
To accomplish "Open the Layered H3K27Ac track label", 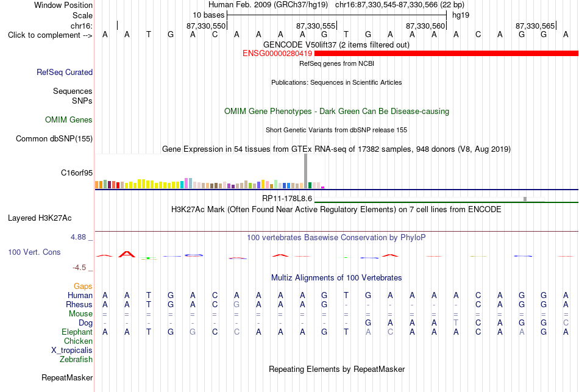I will (40, 218).
